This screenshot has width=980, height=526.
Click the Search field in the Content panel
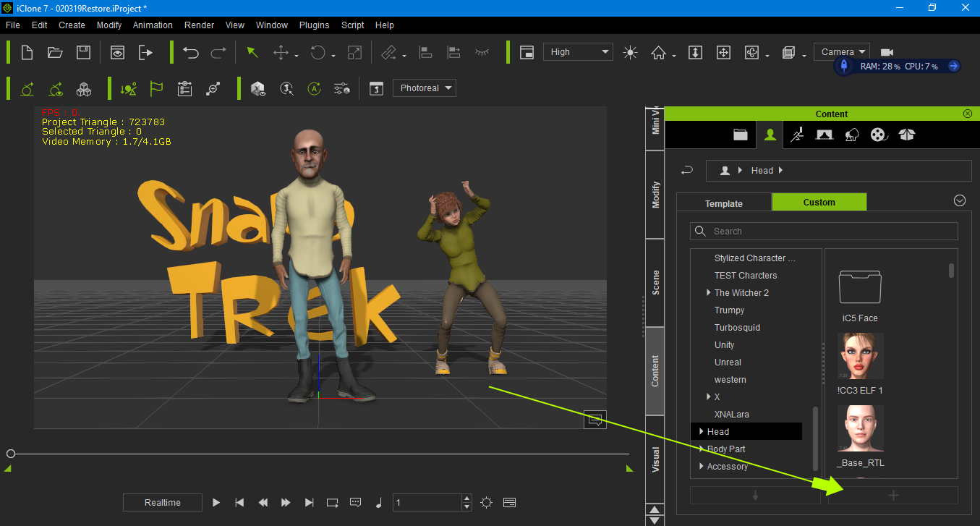[x=824, y=231]
